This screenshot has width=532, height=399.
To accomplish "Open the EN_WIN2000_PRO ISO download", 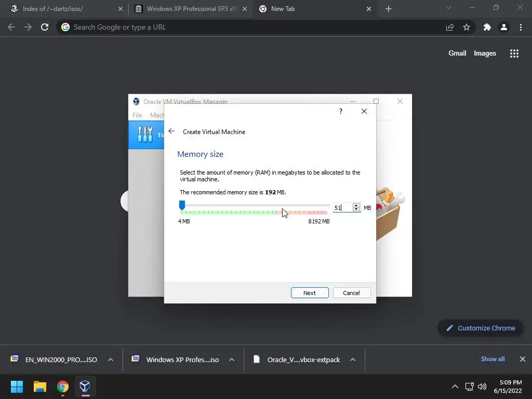I will click(x=61, y=360).
